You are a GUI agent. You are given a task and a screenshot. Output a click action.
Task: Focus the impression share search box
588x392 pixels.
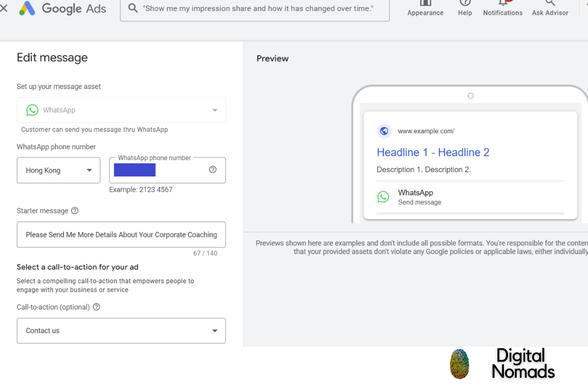tap(255, 9)
